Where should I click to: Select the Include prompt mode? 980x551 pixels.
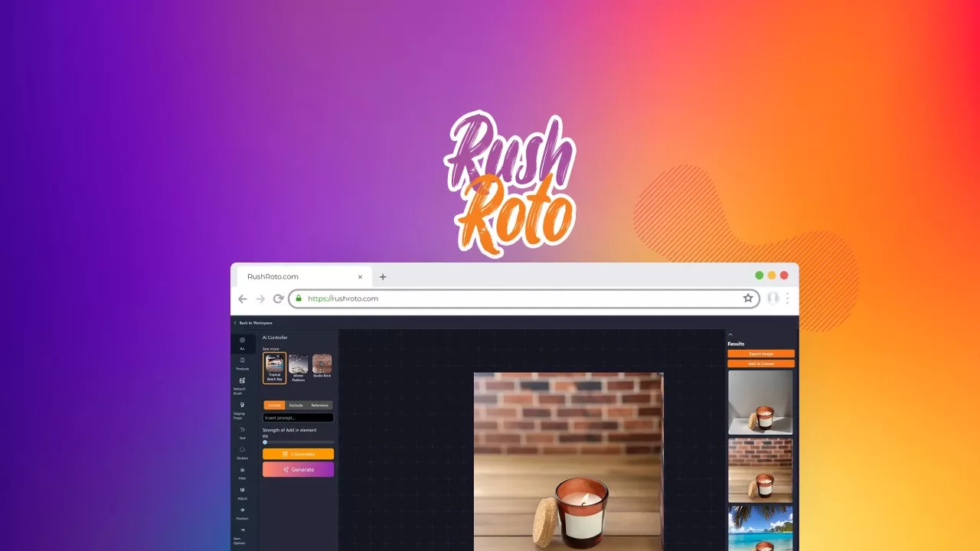point(274,405)
